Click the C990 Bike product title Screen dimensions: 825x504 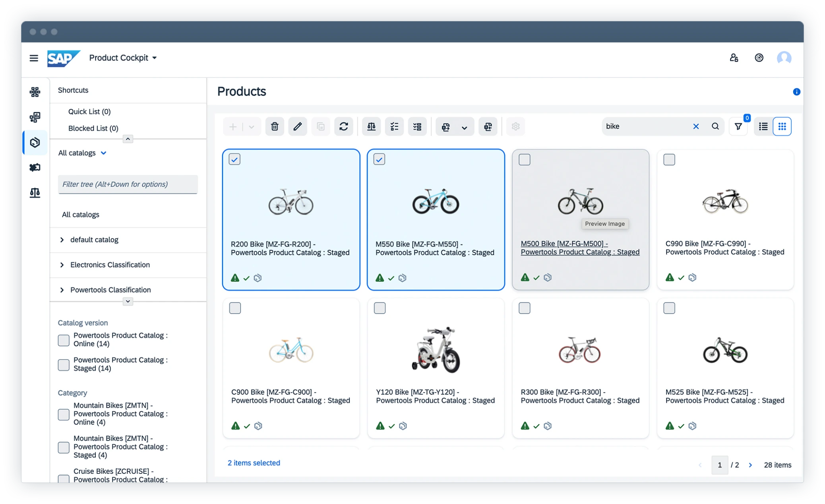725,248
